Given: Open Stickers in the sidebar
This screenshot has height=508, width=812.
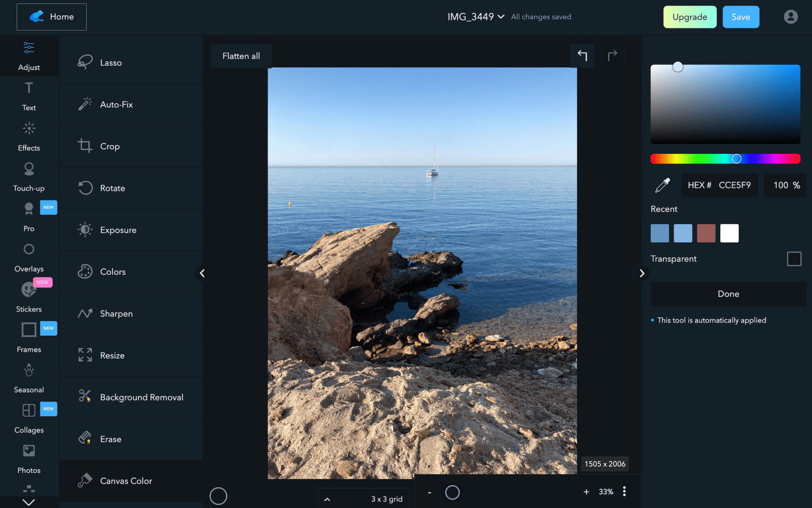Looking at the screenshot, I should tap(29, 298).
